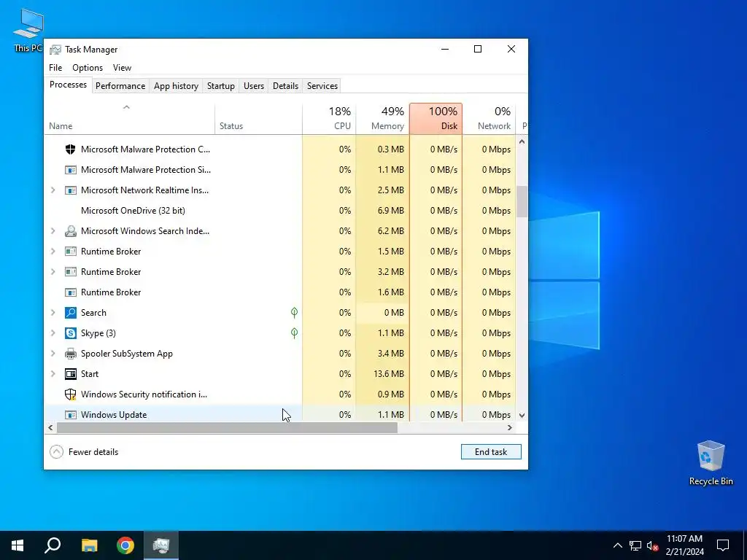Sort by the Network column header
Viewport: 747px width, 560px height.
(x=489, y=119)
